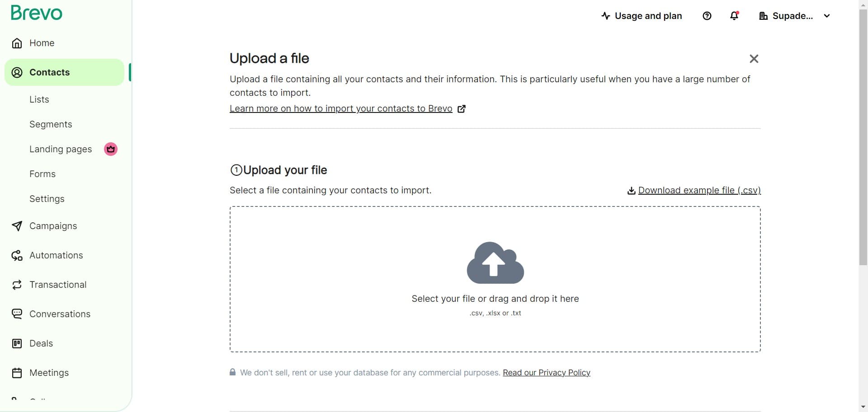Viewport: 868px width, 412px height.
Task: Open the Deals icon
Action: click(17, 343)
